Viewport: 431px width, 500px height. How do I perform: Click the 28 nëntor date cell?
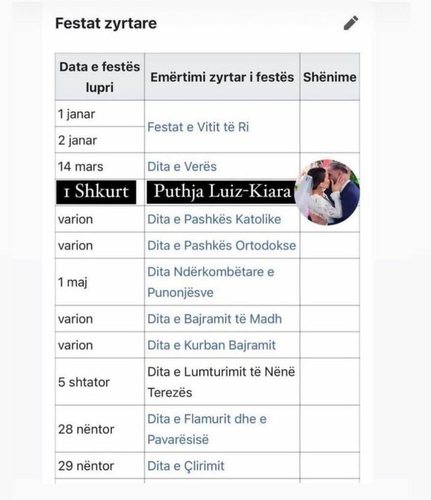100,429
